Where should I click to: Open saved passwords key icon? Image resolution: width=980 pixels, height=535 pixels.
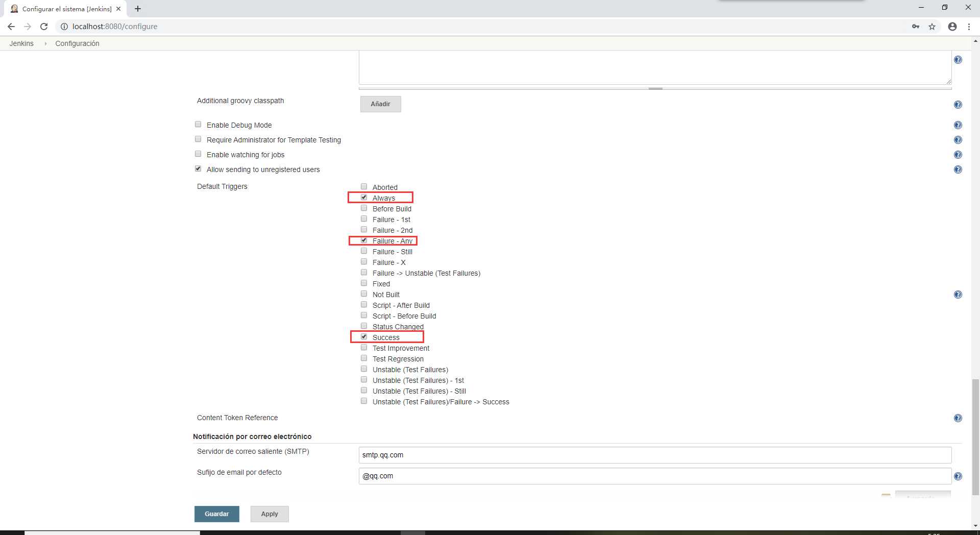tap(916, 27)
